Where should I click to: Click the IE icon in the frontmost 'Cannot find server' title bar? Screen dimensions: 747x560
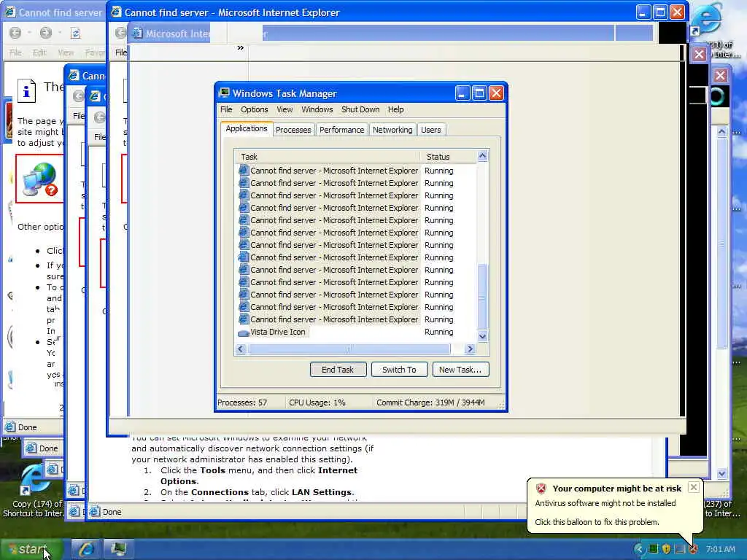click(116, 12)
